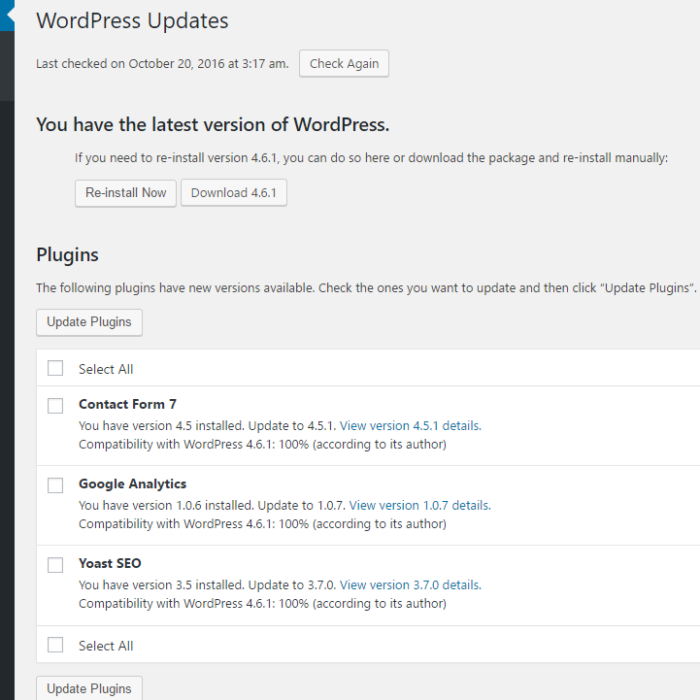Viewport: 700px width, 700px height.
Task: Click the 'following plugins have new versions' text
Action: [x=366, y=288]
